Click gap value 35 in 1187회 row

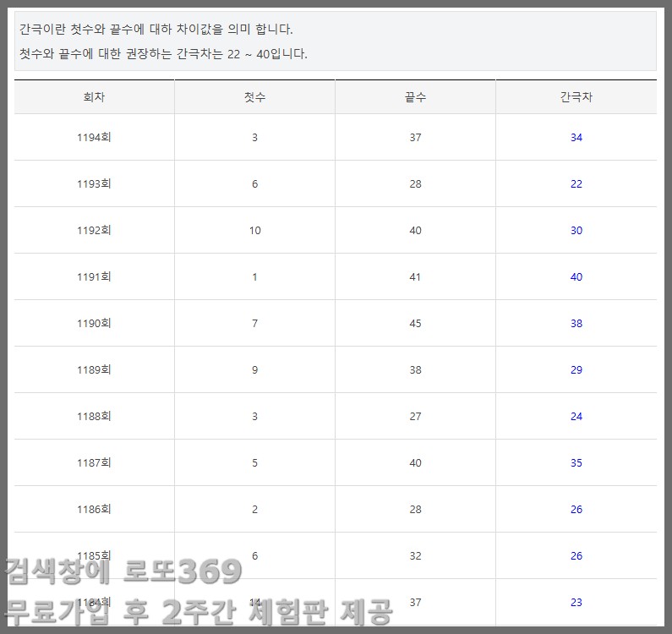(576, 463)
